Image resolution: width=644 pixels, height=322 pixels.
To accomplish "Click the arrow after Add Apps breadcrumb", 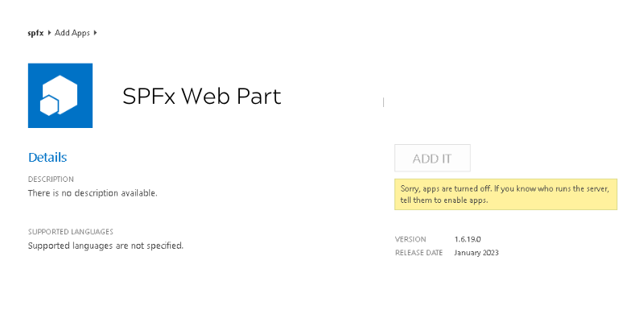I will click(95, 32).
